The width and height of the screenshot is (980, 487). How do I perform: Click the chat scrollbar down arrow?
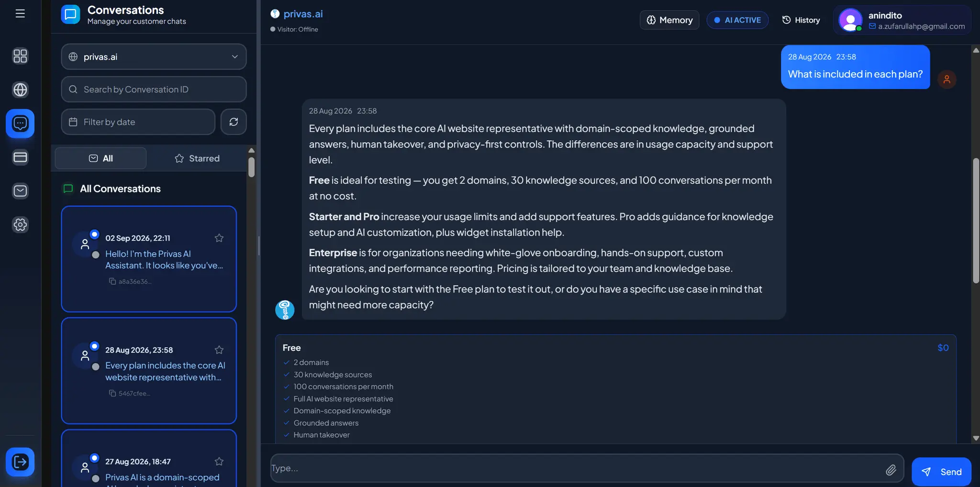click(976, 438)
